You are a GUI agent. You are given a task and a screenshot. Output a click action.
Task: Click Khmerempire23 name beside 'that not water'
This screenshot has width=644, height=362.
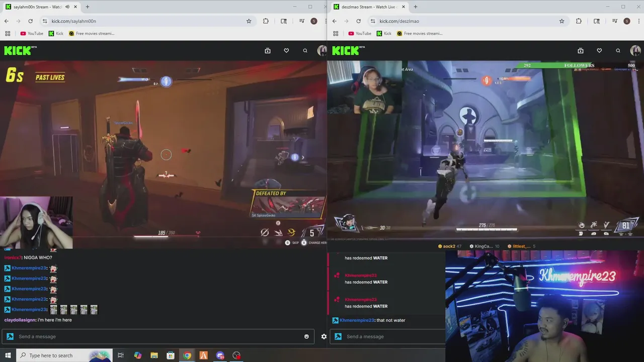pyautogui.click(x=357, y=320)
